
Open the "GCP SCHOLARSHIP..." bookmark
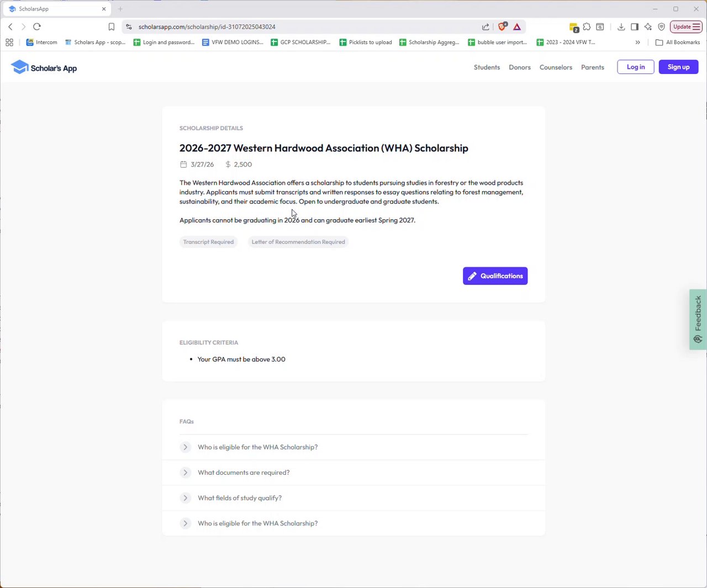tap(300, 42)
